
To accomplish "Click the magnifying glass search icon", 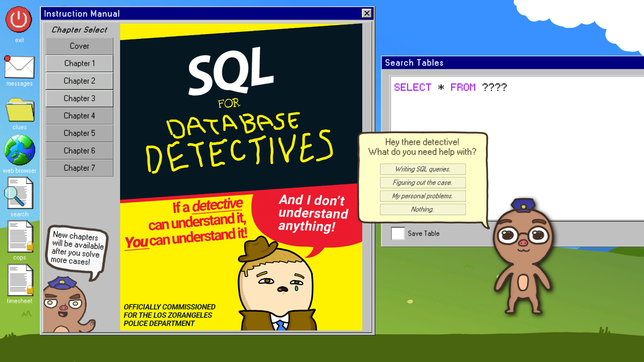I will [x=19, y=194].
